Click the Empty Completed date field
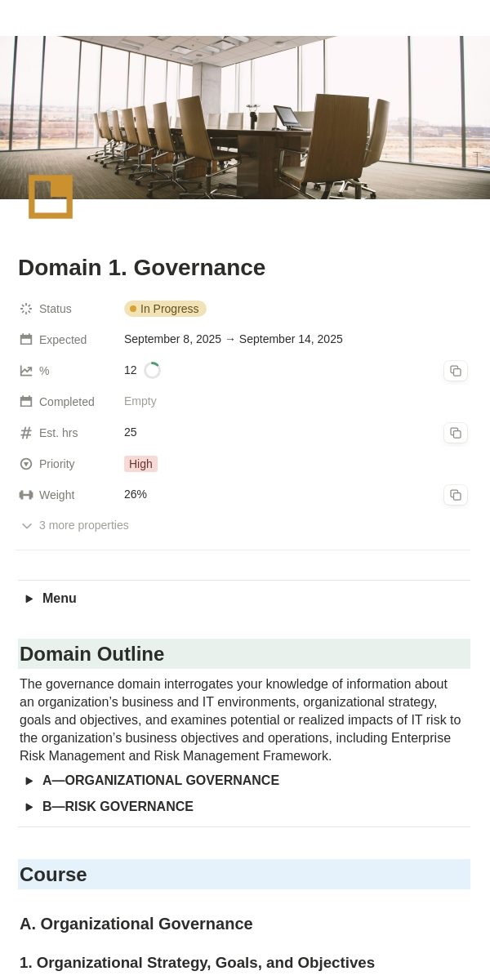The width and height of the screenshot is (490, 980). [140, 401]
